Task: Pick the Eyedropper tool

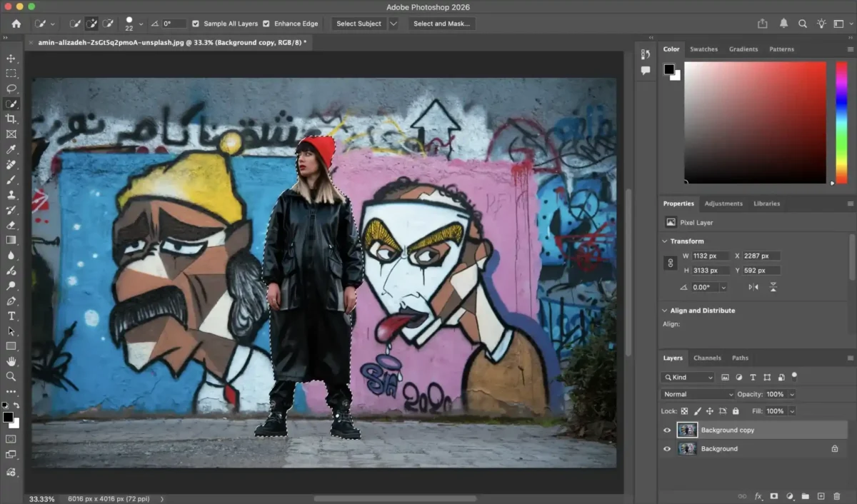Action: tap(11, 149)
